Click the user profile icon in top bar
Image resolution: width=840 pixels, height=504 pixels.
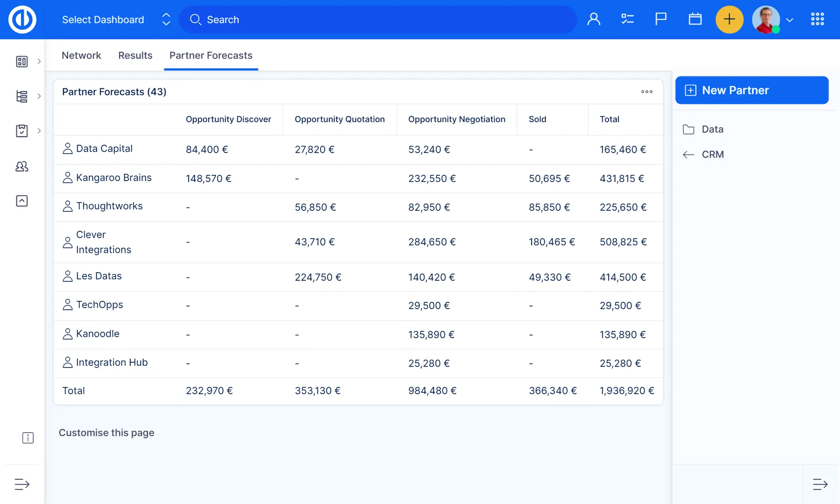[594, 19]
